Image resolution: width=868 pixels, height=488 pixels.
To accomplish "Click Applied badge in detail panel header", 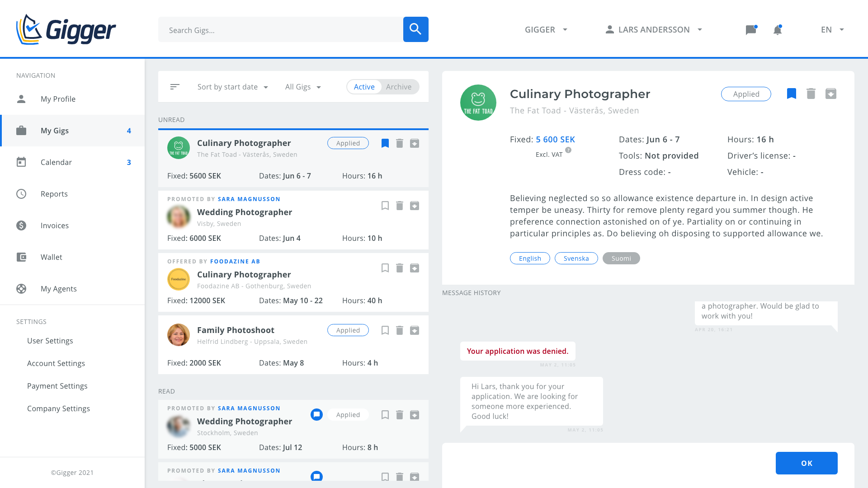I will click(x=746, y=94).
